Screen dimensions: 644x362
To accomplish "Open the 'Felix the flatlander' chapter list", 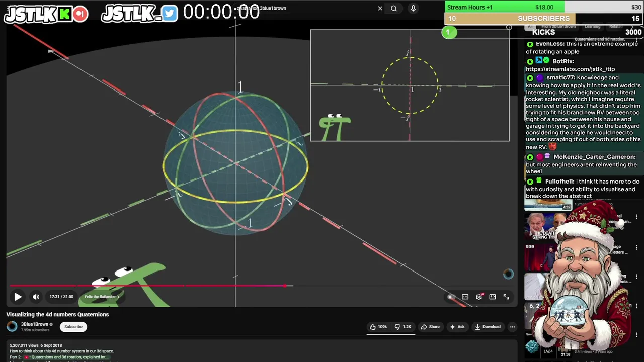I will (102, 297).
